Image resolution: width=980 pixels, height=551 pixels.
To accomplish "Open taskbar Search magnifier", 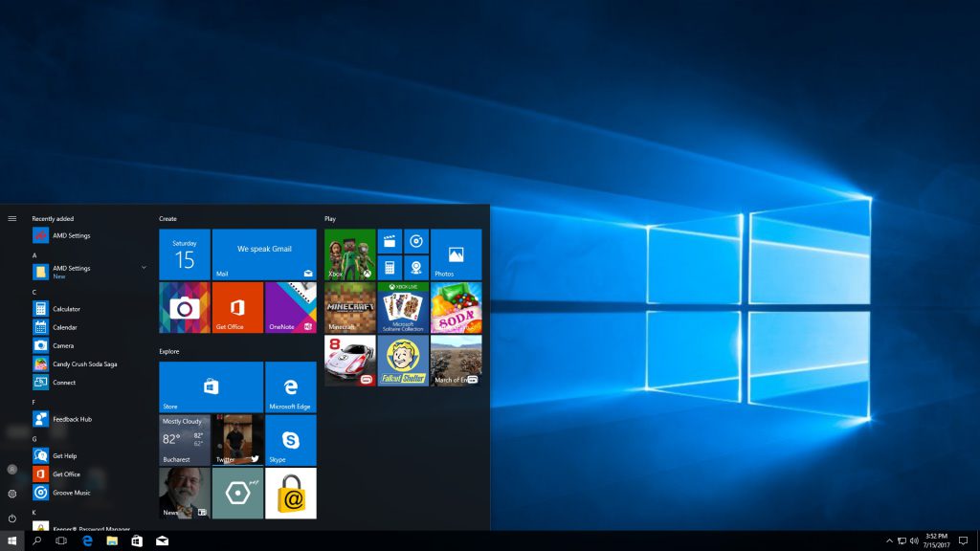I will click(37, 541).
